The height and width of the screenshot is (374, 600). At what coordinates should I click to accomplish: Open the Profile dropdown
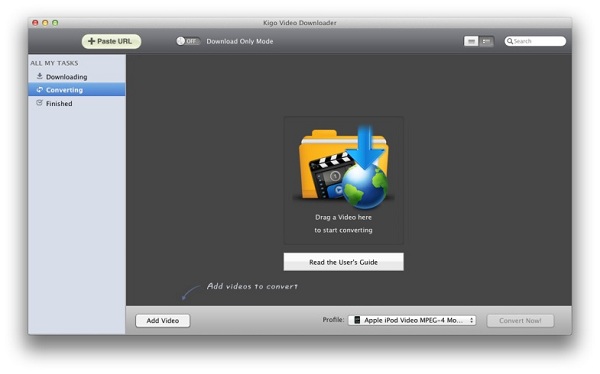(412, 320)
